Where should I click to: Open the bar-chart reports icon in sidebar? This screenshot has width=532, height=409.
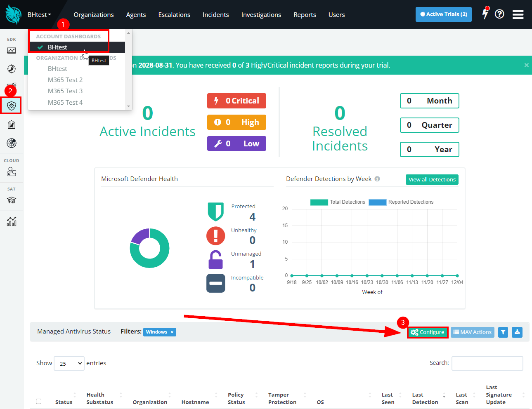click(12, 222)
